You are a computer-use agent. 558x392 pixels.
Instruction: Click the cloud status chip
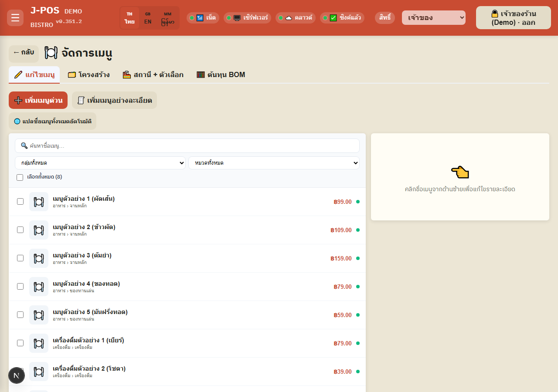click(x=296, y=18)
